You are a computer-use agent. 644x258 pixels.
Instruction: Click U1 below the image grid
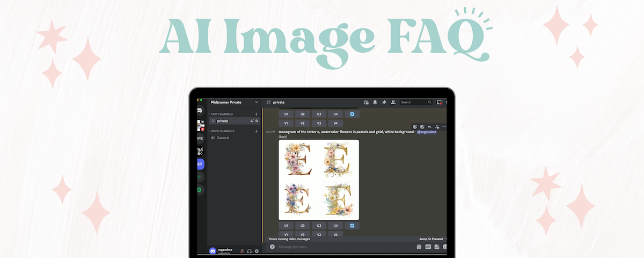[286, 226]
